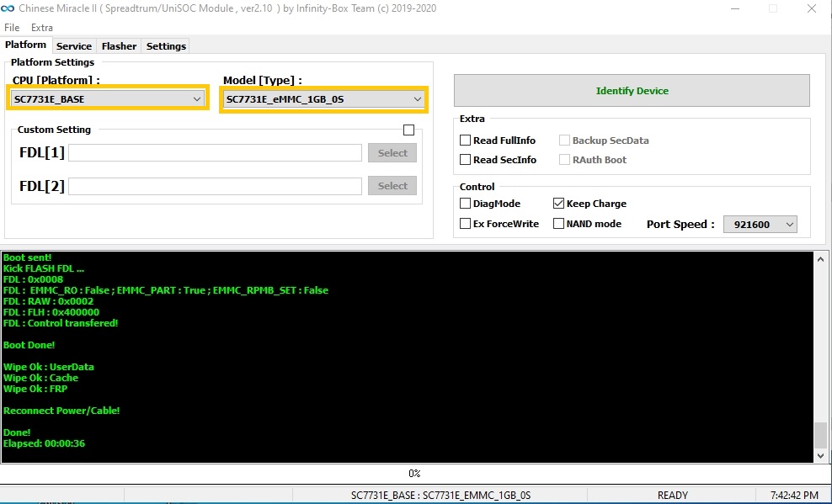Open the Extra menu
Screen dimensions: 832x504
pos(42,28)
